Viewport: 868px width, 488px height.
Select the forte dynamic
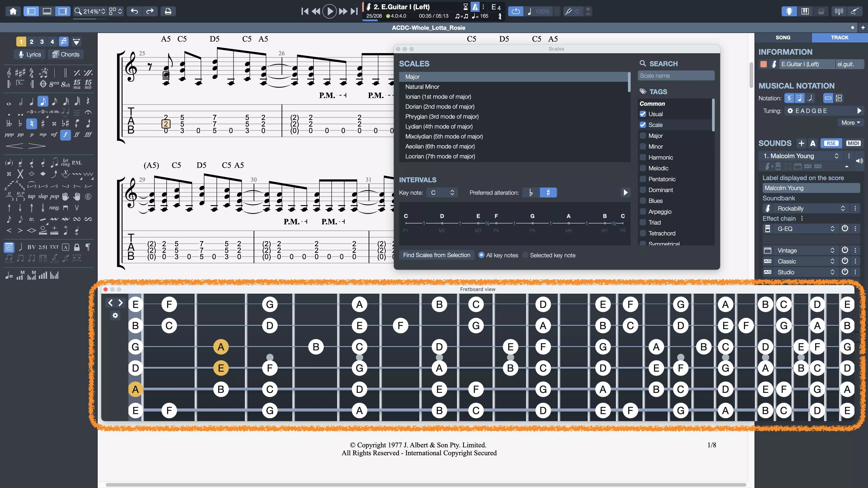(65, 135)
